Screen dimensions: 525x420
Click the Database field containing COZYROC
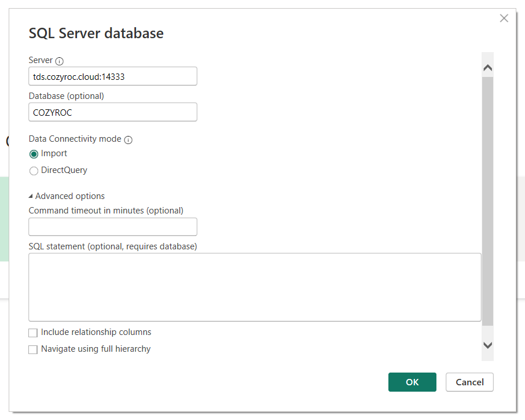(x=112, y=112)
